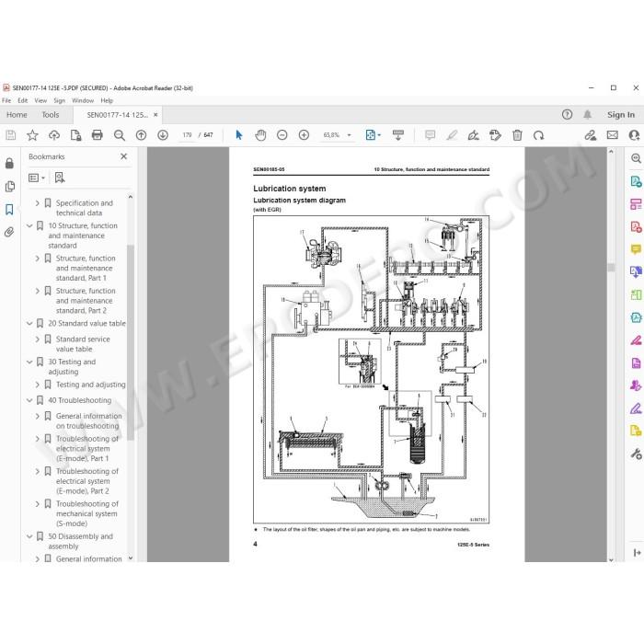Click the cloud upload icon
Viewport: 644px width, 644px height.
click(54, 135)
